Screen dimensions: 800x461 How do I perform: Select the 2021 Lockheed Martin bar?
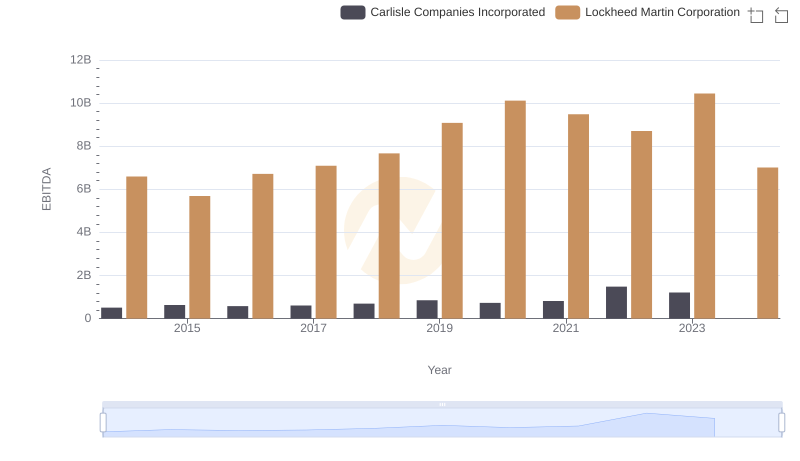579,216
